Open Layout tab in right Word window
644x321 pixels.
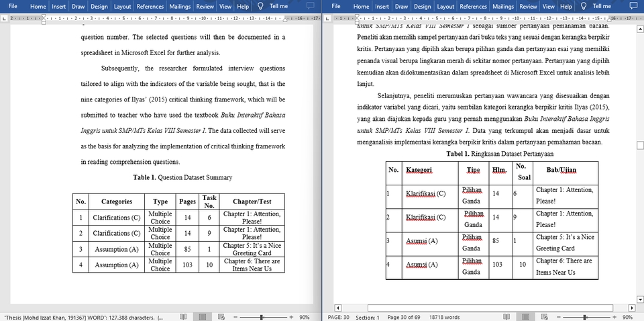coord(445,6)
